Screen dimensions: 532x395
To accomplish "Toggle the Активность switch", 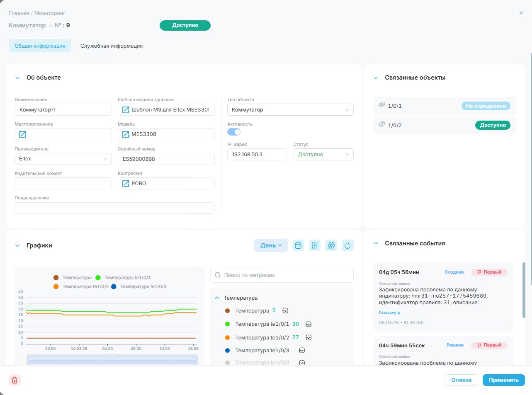I will (x=234, y=132).
